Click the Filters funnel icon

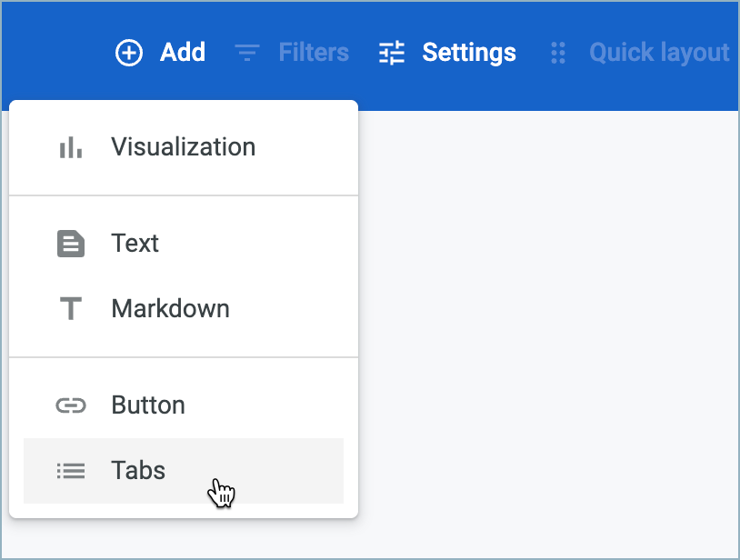pyautogui.click(x=246, y=54)
